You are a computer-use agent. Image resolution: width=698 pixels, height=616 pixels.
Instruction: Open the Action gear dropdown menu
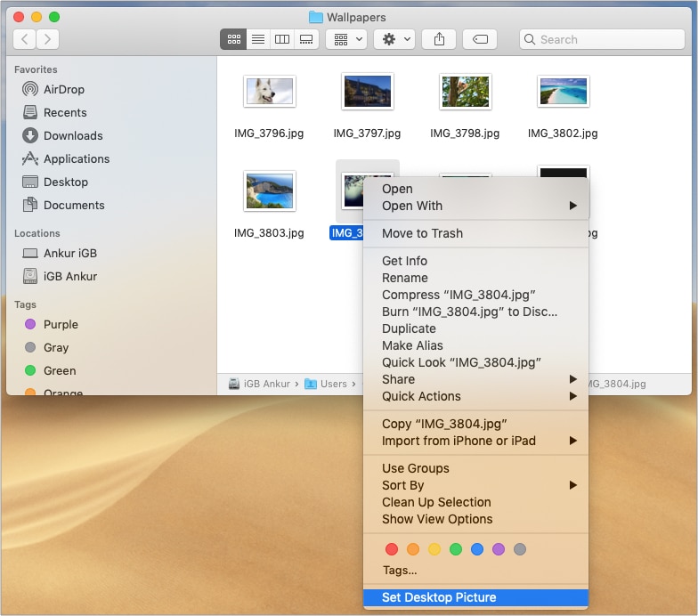[x=394, y=39]
